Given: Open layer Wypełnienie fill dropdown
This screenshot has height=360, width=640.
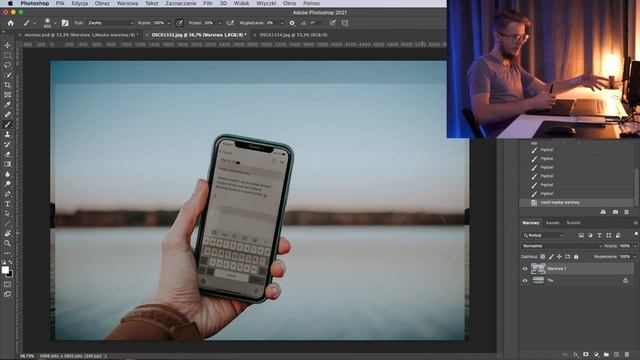Looking at the screenshot, I should pyautogui.click(x=634, y=257).
